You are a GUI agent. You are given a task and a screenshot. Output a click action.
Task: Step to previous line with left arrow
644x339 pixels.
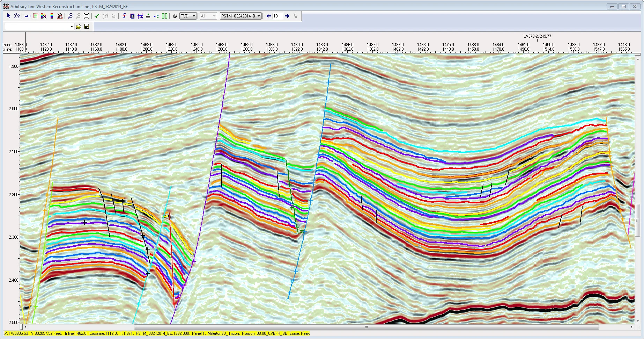tap(268, 16)
